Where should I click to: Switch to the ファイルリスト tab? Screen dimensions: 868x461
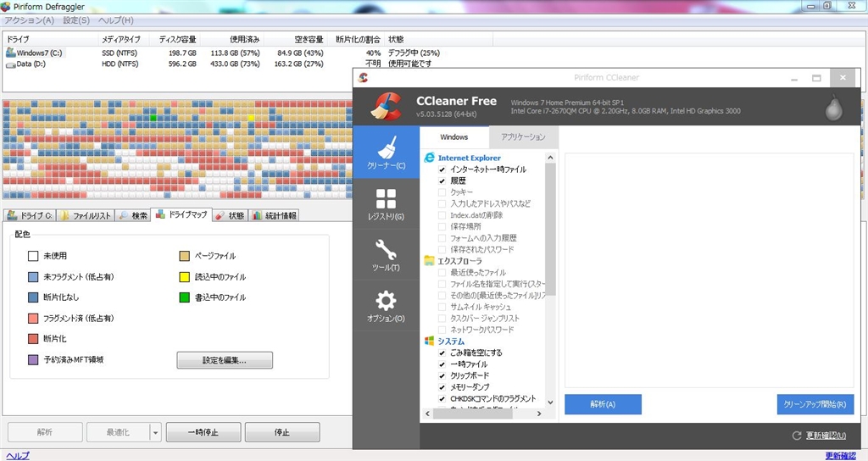click(x=86, y=215)
